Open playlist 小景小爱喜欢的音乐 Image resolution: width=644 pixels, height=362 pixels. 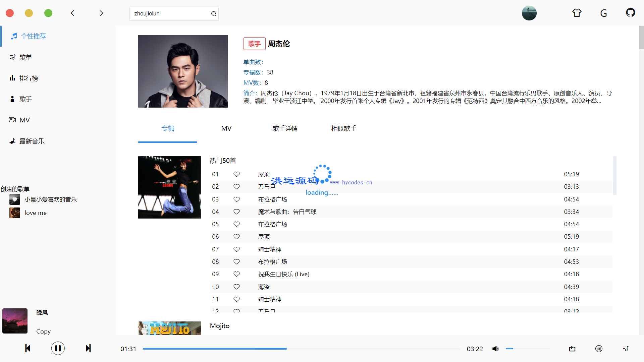click(x=43, y=199)
